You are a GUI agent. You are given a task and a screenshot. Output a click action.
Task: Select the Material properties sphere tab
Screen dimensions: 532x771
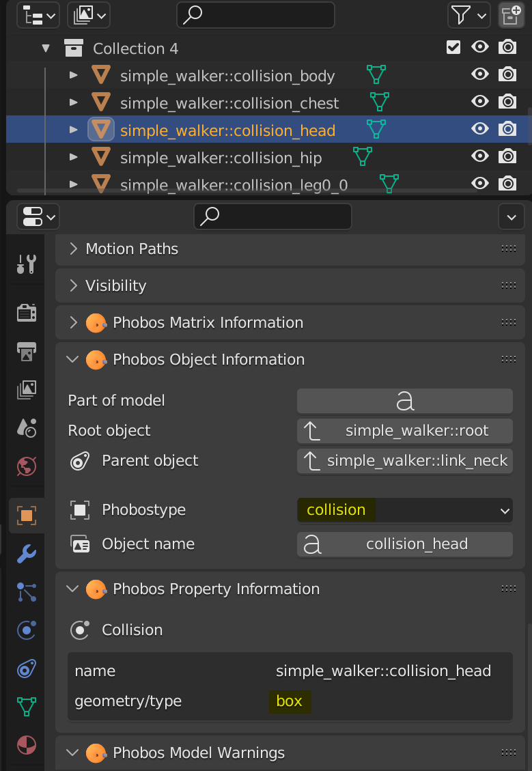26,744
